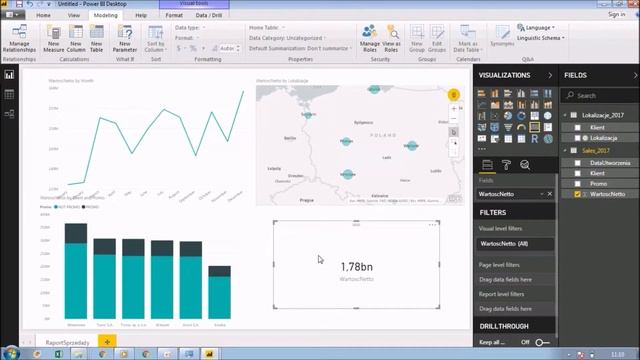The width and height of the screenshot is (640, 360).
Task: Select the Area chart visualization
Action: (495, 105)
